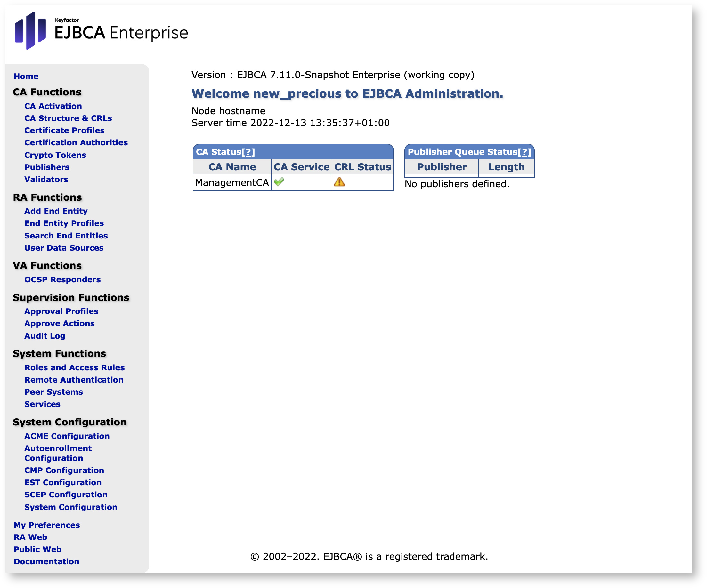Image resolution: width=707 pixels, height=588 pixels.
Task: Open Crypto Tokens settings page
Action: (55, 154)
